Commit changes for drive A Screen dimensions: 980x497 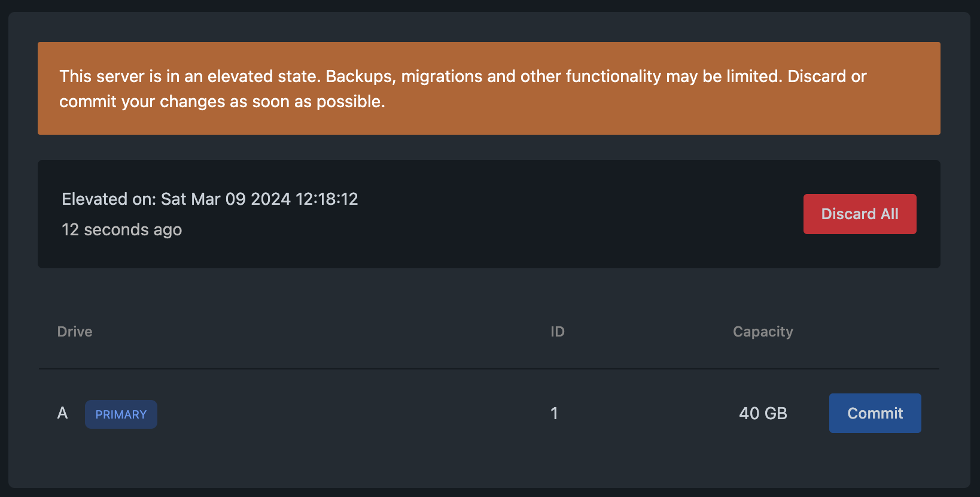point(875,413)
